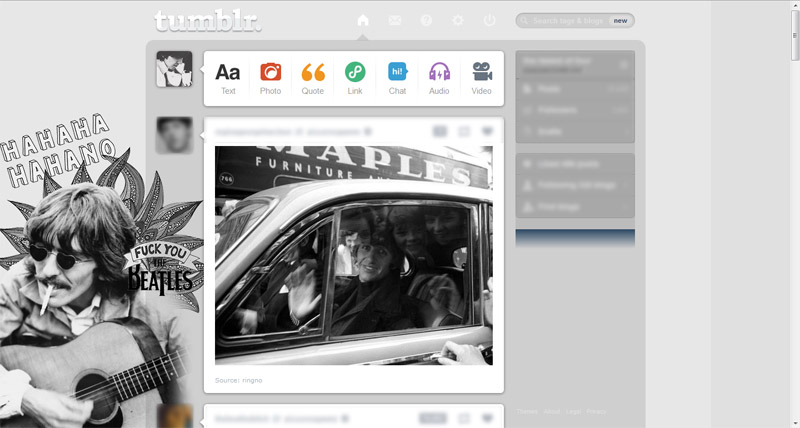The height and width of the screenshot is (428, 800).
Task: Open the help question mark icon
Action: coord(427,20)
